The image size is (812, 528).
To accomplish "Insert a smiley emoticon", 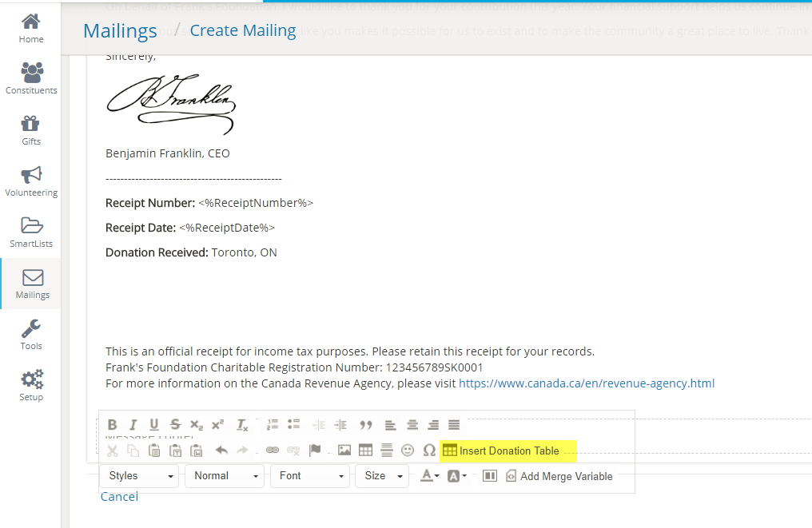I will click(x=408, y=451).
